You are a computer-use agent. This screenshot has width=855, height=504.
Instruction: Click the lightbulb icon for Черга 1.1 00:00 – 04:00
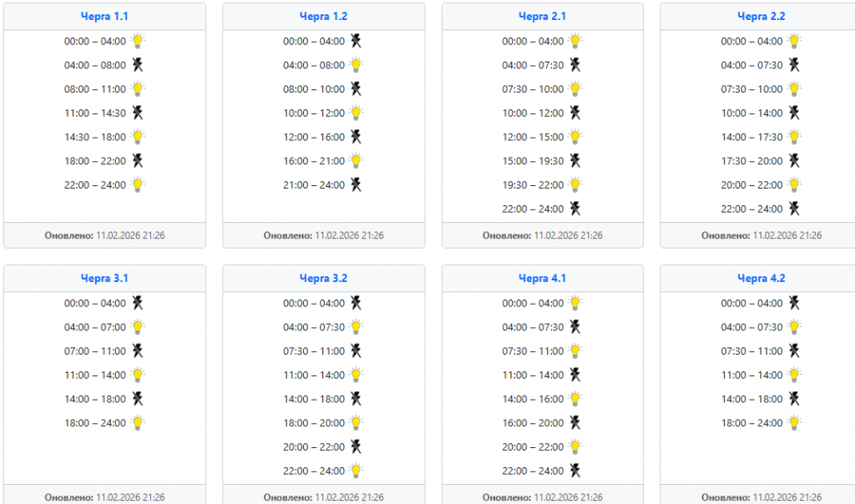138,41
